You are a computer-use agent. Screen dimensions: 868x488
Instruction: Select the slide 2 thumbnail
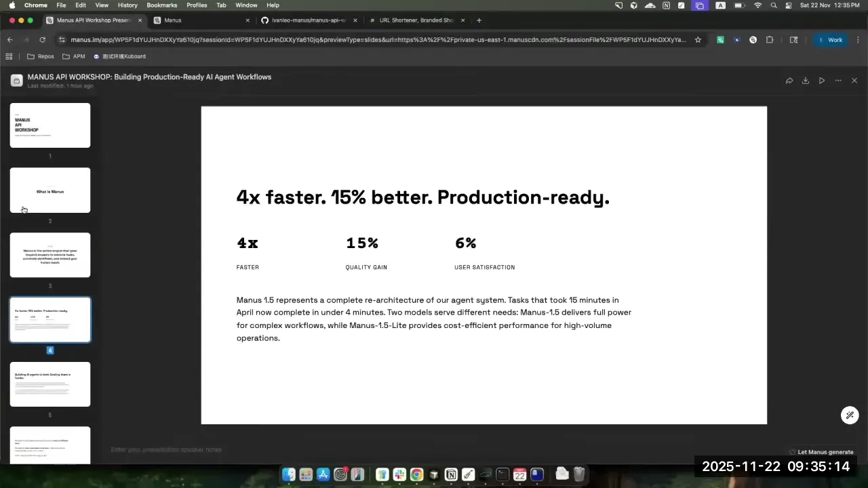point(50,190)
